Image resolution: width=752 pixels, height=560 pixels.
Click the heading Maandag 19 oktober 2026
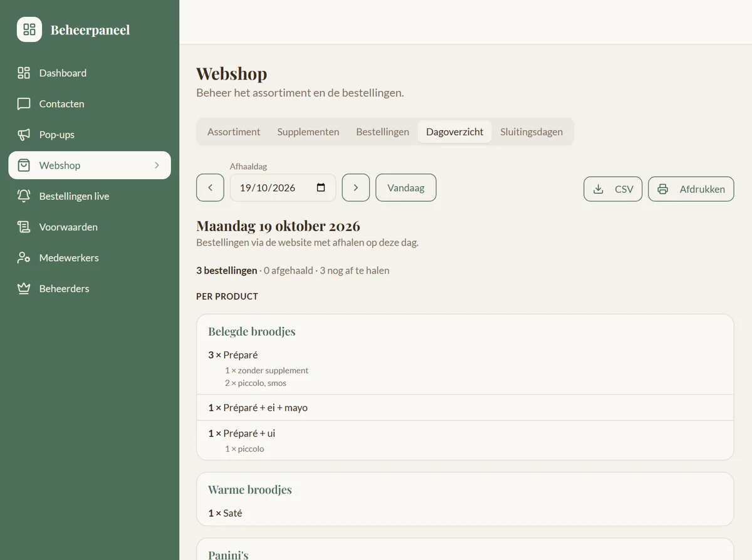point(278,226)
